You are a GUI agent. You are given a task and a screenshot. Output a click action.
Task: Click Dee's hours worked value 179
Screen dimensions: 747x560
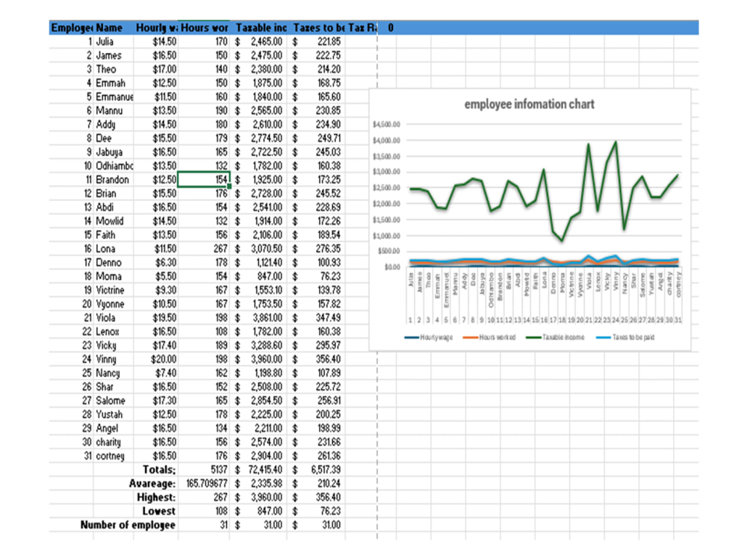(x=204, y=138)
